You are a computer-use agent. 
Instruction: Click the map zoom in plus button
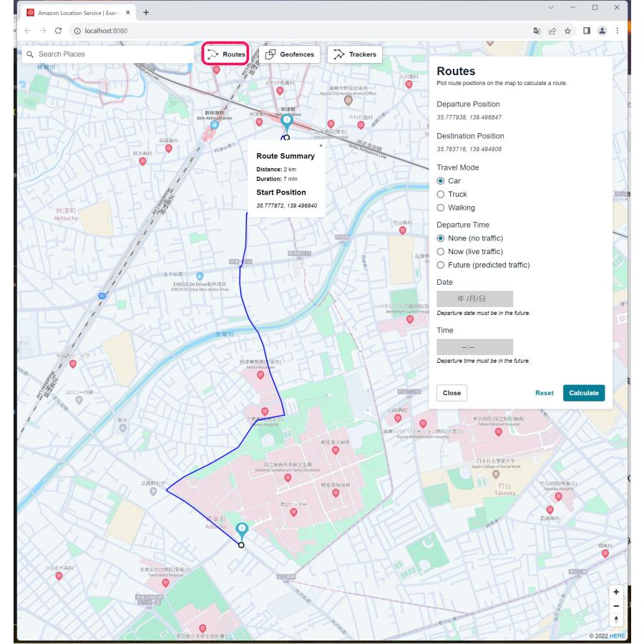(615, 592)
